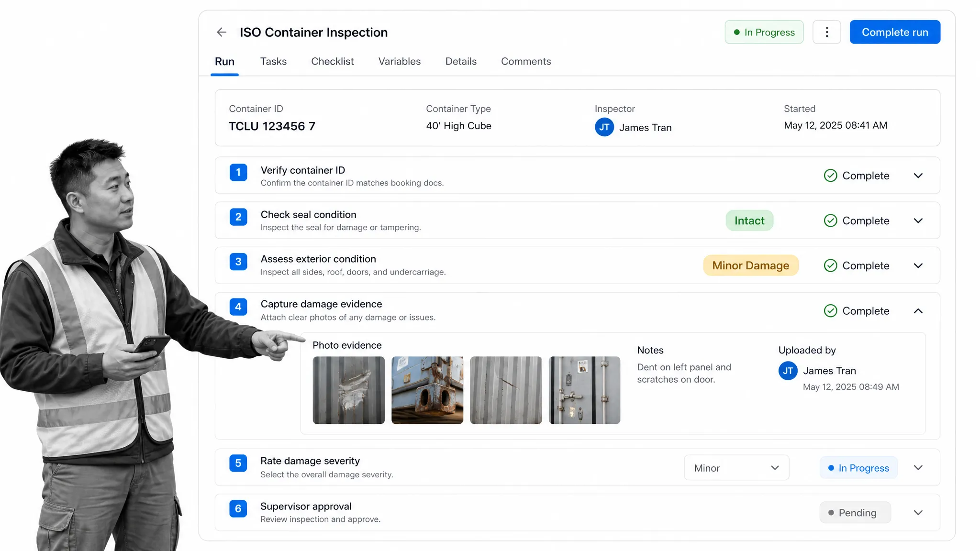Click the Complete run button

895,32
